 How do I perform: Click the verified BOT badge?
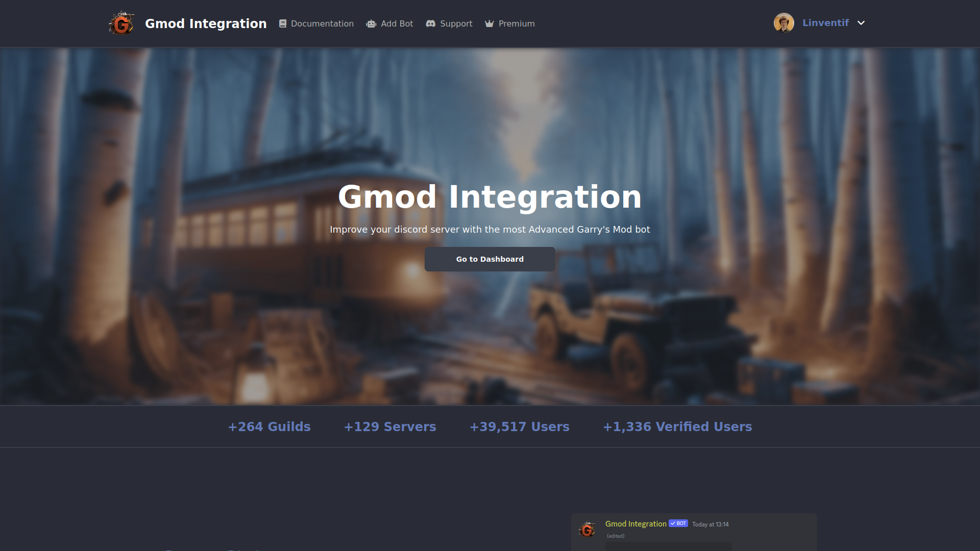[678, 523]
